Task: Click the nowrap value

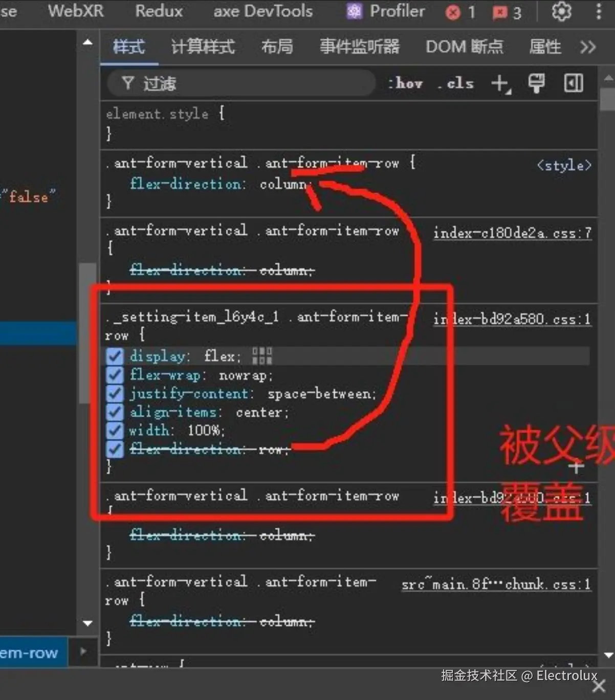Action: click(243, 375)
